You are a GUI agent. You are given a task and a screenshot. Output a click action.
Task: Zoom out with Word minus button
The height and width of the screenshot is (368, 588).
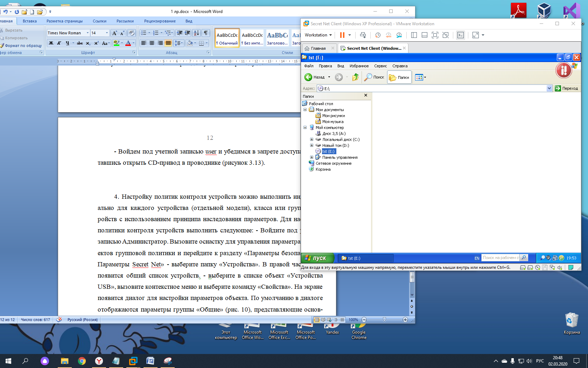point(364,320)
